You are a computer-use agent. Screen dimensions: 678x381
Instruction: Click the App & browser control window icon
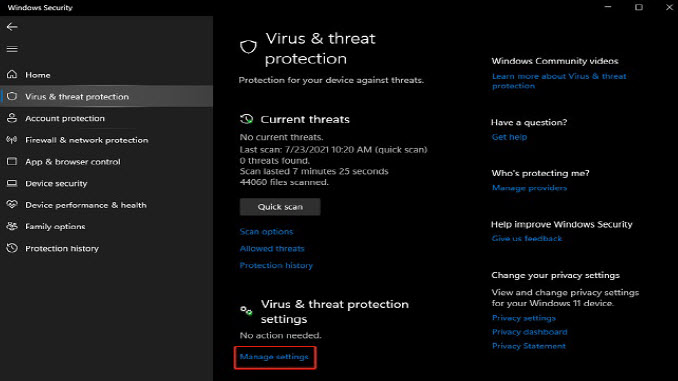12,161
